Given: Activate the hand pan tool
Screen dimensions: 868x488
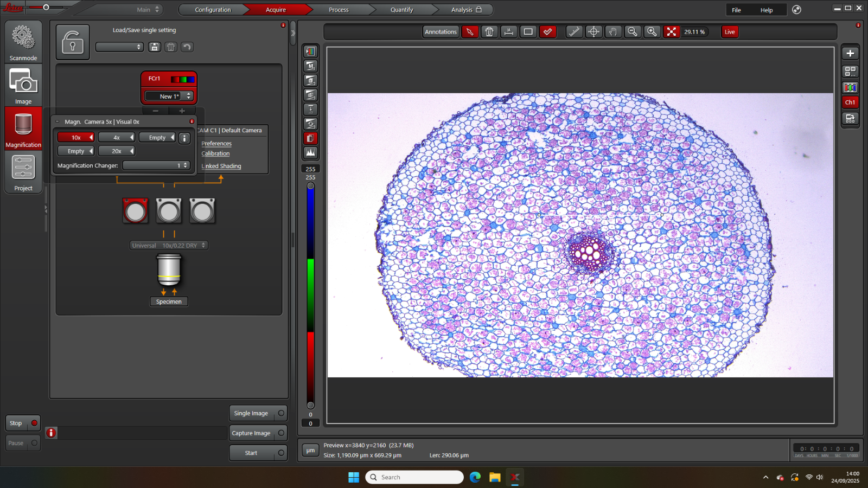Looking at the screenshot, I should (x=613, y=32).
